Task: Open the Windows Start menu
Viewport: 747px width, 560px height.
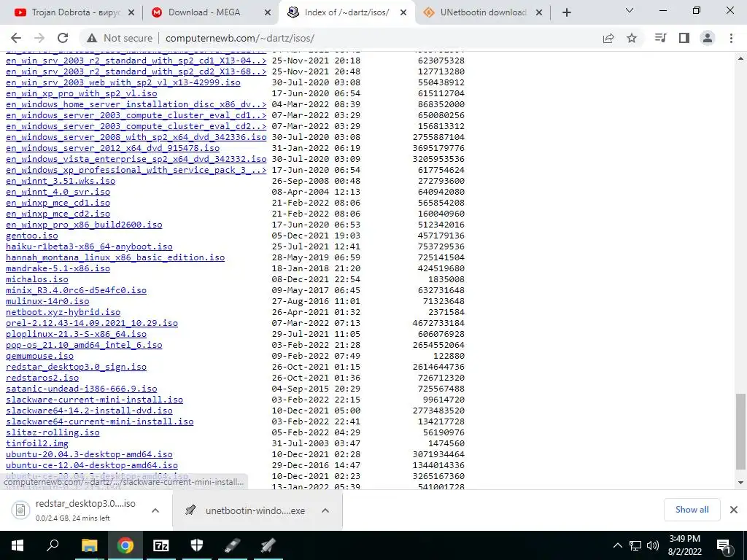Action: [x=18, y=545]
